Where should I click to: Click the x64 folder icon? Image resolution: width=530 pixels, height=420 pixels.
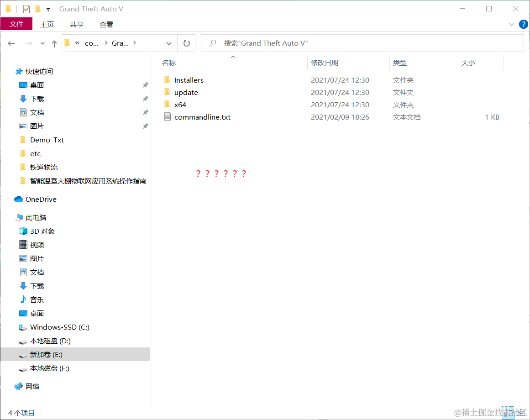(167, 104)
